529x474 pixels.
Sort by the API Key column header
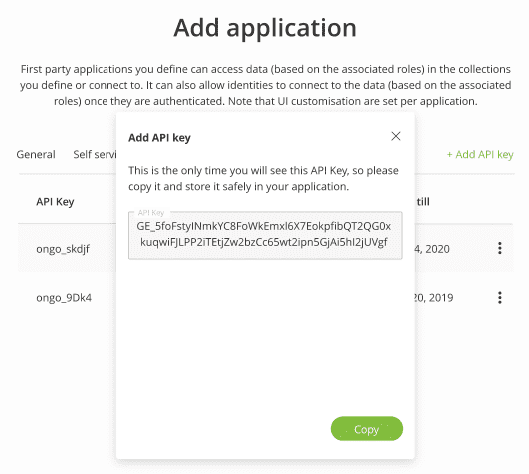55,202
